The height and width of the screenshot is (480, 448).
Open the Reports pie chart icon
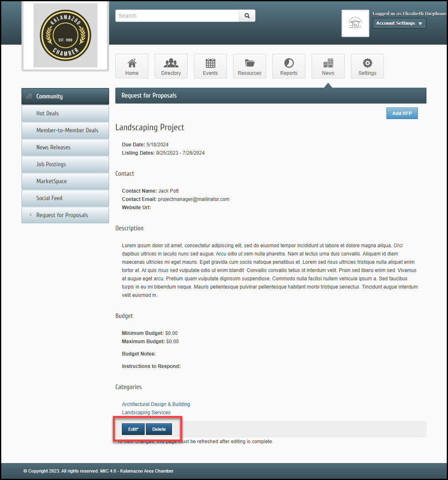click(289, 63)
